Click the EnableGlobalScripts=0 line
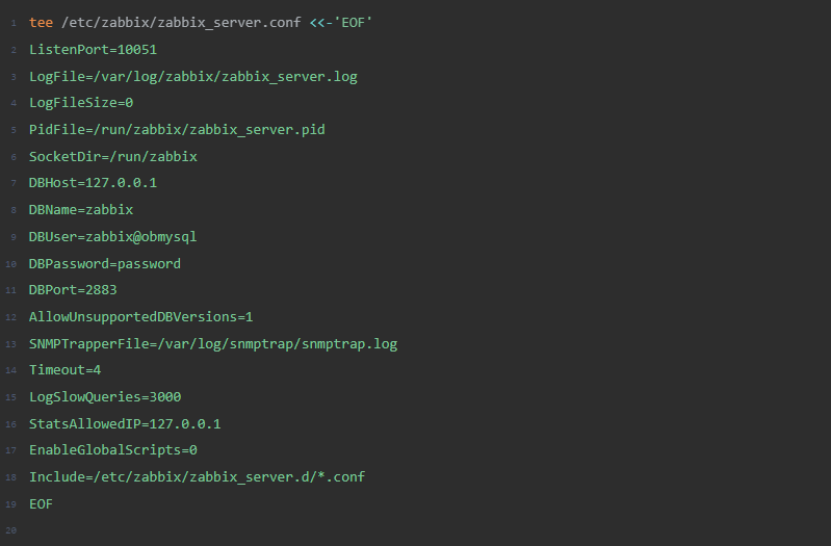 112,451
